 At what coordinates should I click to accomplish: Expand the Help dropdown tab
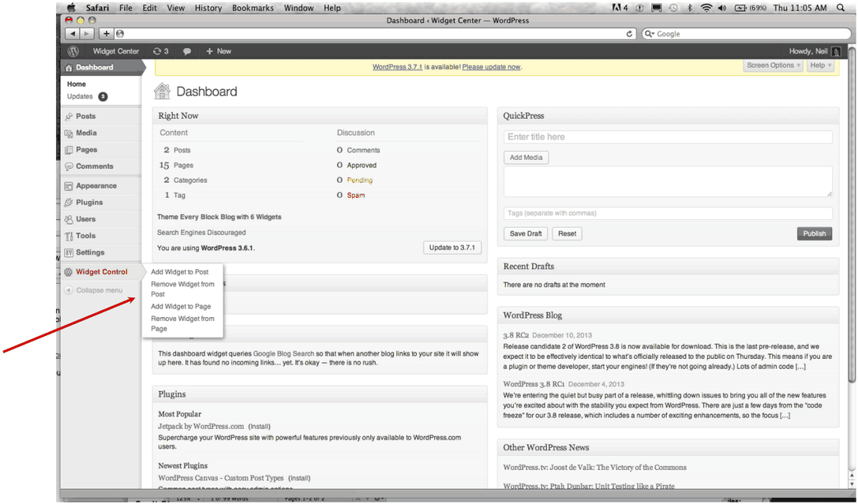(820, 65)
